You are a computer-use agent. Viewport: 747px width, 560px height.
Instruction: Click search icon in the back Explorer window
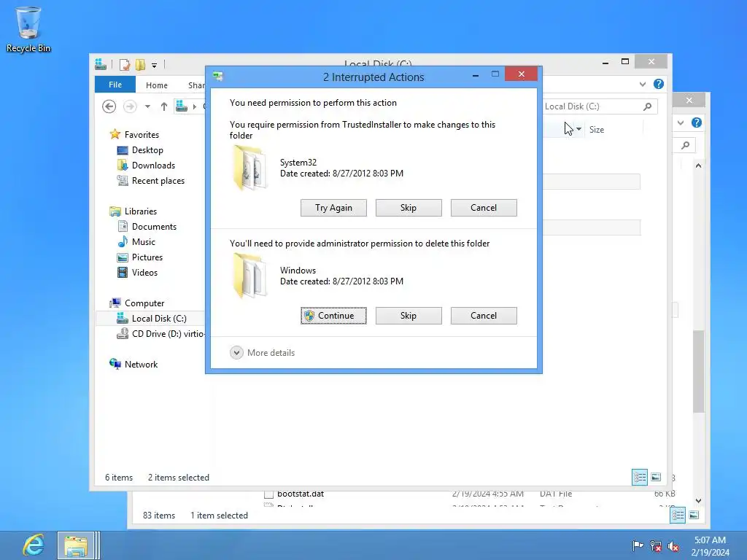[685, 145]
